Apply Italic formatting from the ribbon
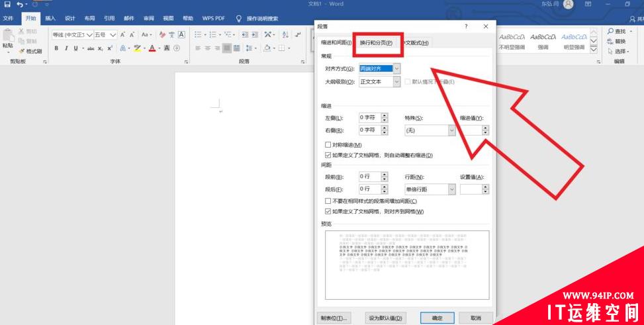 (66, 48)
